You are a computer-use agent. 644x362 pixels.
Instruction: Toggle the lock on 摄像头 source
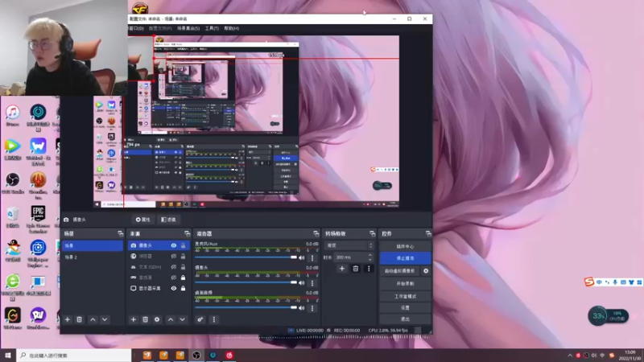pos(184,245)
